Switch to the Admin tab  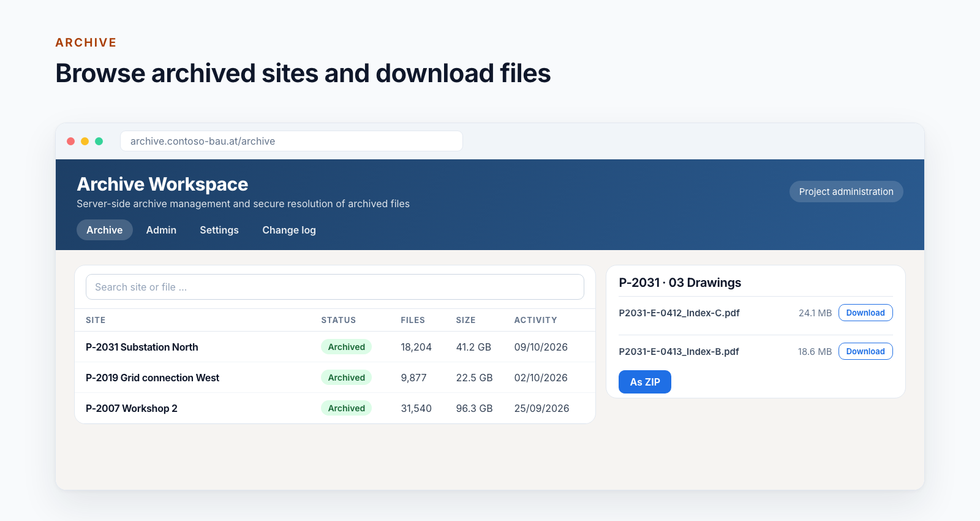click(x=161, y=230)
